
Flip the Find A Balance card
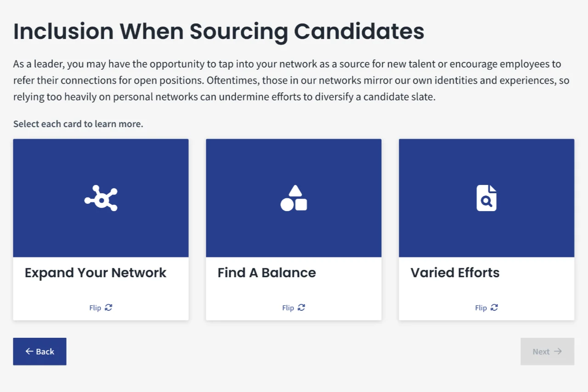point(294,308)
